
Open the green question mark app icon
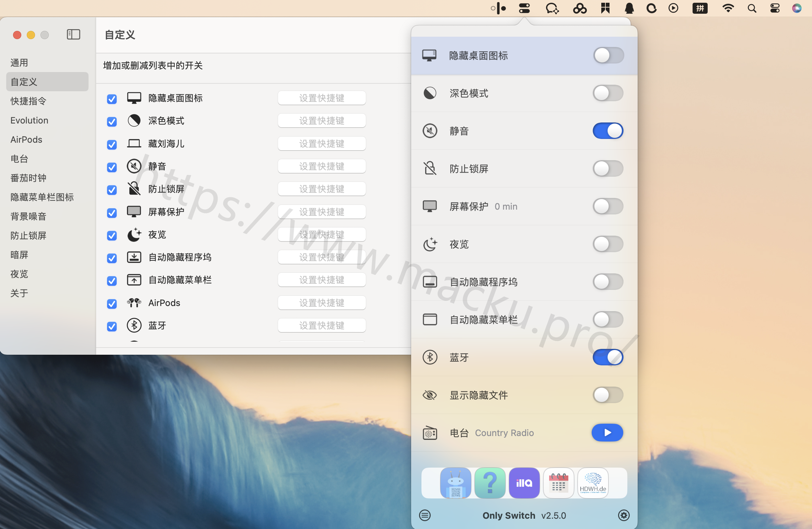pyautogui.click(x=490, y=483)
